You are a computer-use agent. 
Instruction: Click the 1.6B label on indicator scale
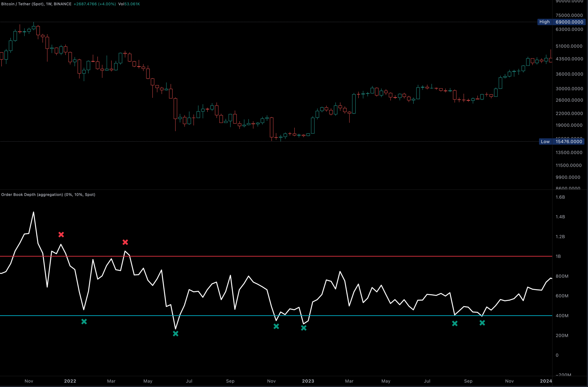tap(560, 197)
